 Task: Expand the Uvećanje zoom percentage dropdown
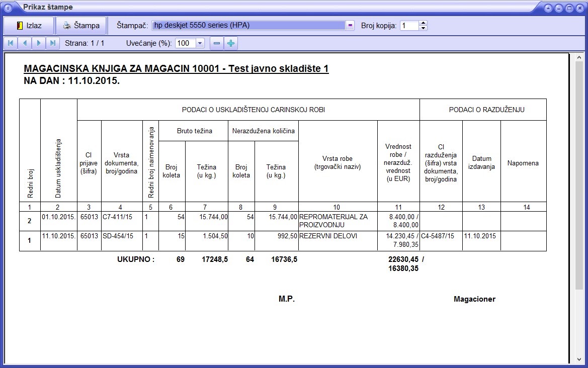tap(200, 43)
